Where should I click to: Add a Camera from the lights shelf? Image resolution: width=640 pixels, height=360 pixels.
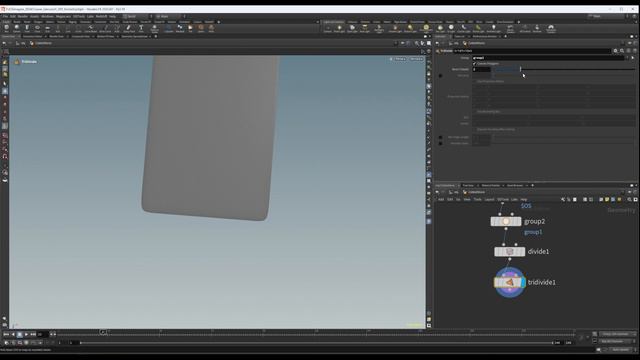tap(328, 28)
